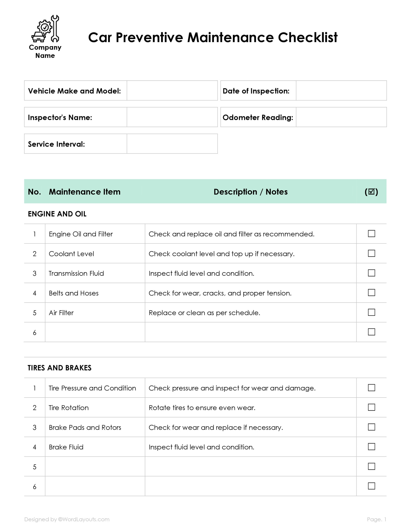The height and width of the screenshot is (532, 411).
Task: Select the Service Interval input box
Action: pos(172,144)
